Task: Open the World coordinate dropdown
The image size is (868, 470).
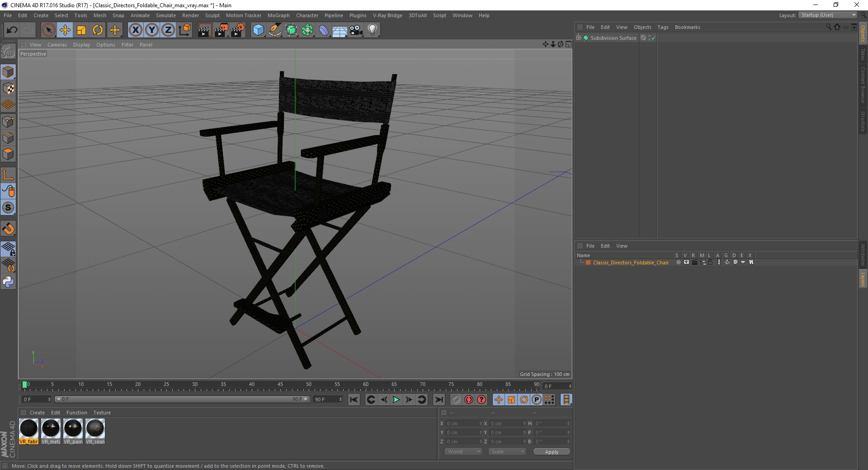Action: pyautogui.click(x=463, y=451)
